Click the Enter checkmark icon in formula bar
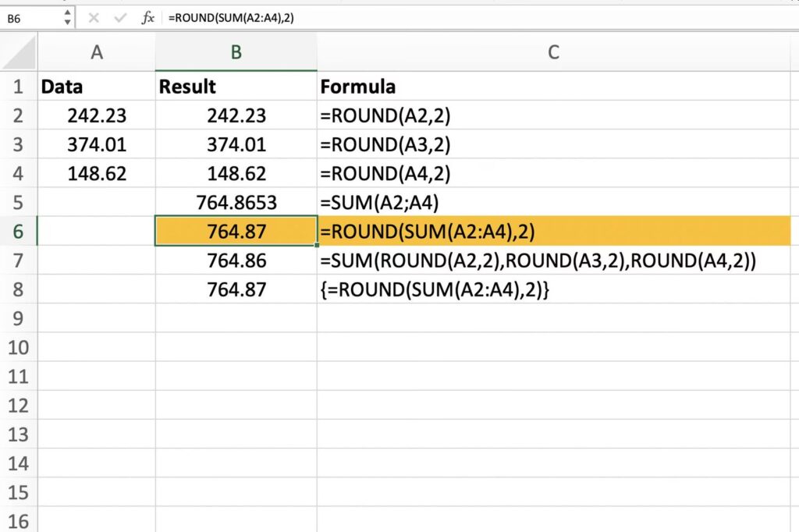 [x=119, y=17]
